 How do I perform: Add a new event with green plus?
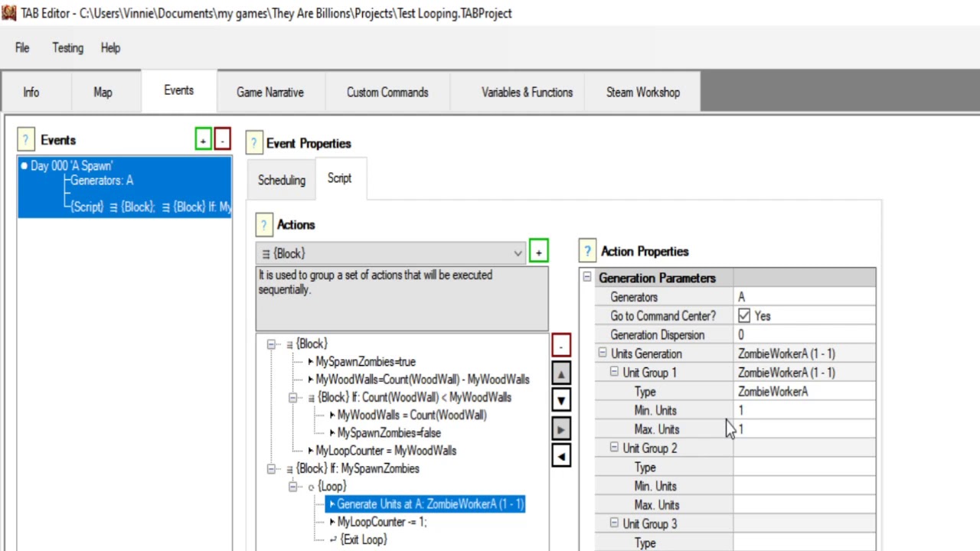[x=203, y=139]
